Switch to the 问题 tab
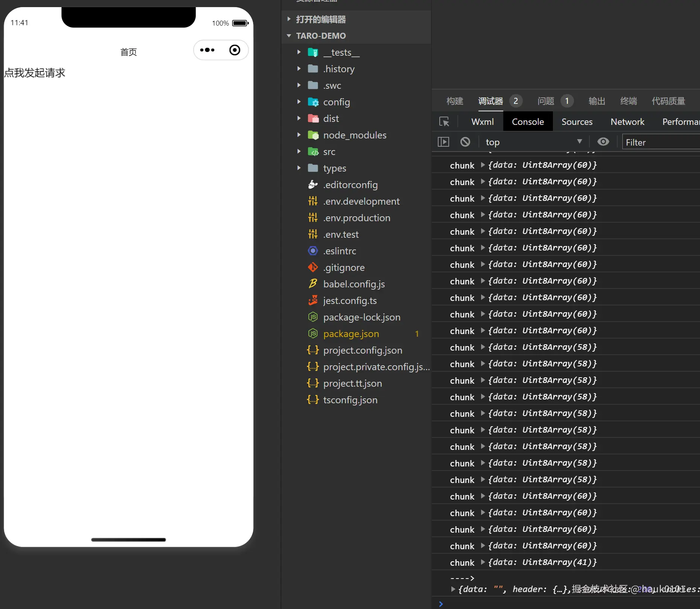This screenshot has height=609, width=700. click(x=546, y=101)
